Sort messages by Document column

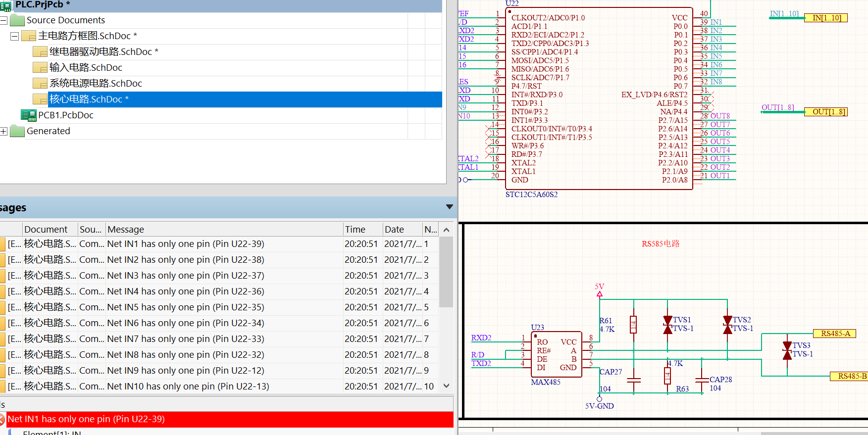point(50,229)
